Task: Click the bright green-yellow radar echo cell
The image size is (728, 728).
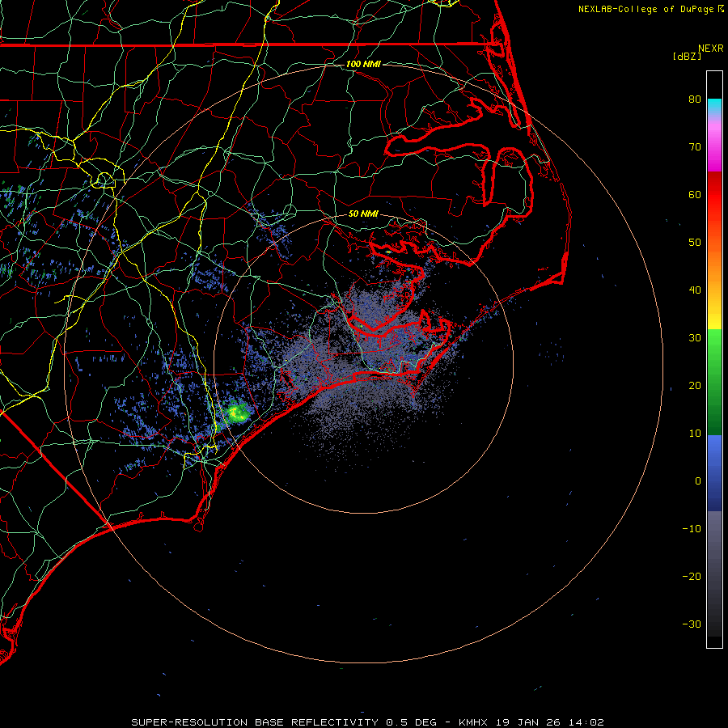Action: click(x=239, y=412)
